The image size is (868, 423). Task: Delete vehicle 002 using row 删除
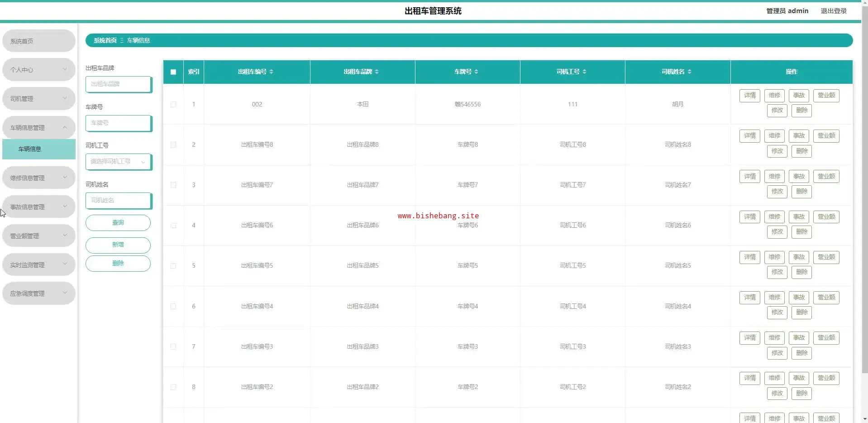pyautogui.click(x=801, y=111)
